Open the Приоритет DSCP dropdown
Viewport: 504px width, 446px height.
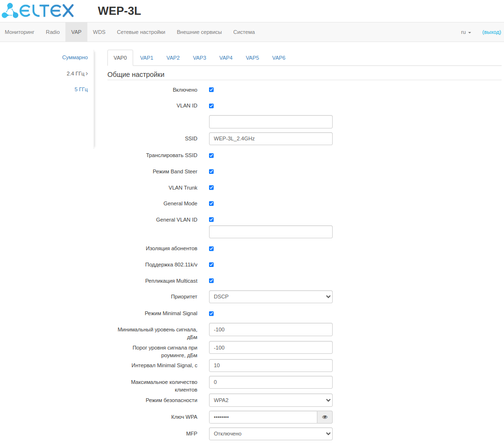(271, 297)
